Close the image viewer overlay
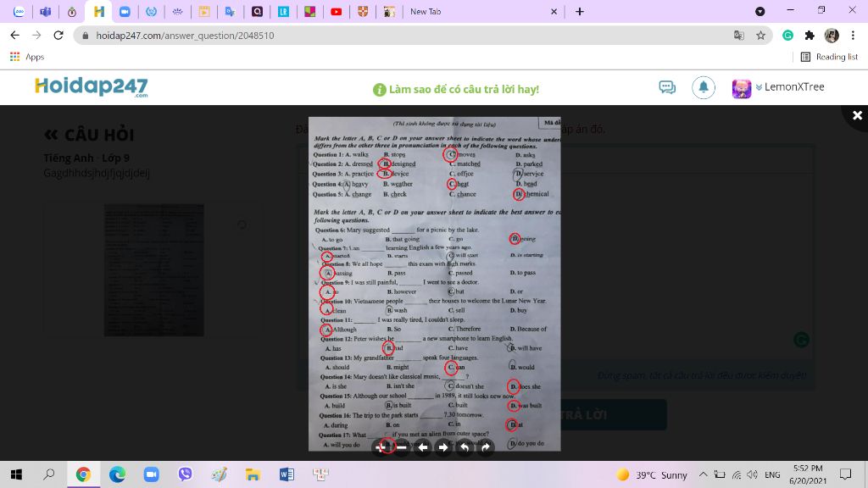 point(858,115)
